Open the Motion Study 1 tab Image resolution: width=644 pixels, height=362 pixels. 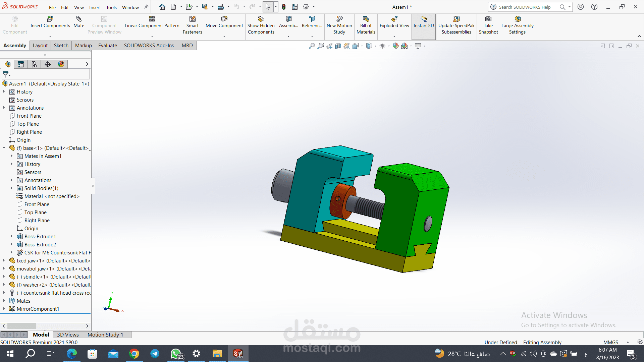[x=105, y=335]
